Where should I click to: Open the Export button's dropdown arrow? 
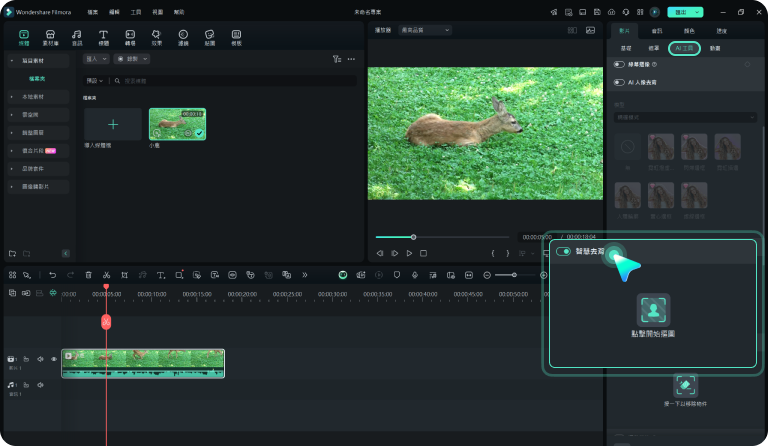[x=697, y=12]
